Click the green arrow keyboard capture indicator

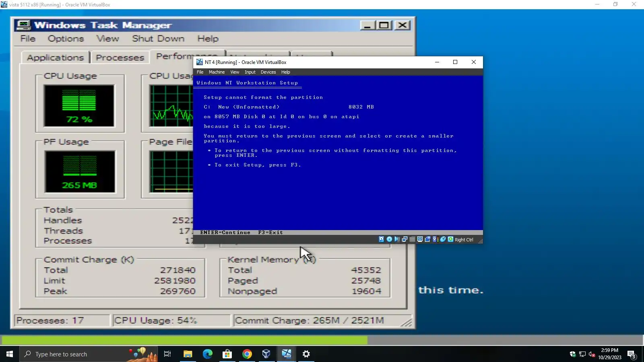click(x=450, y=239)
